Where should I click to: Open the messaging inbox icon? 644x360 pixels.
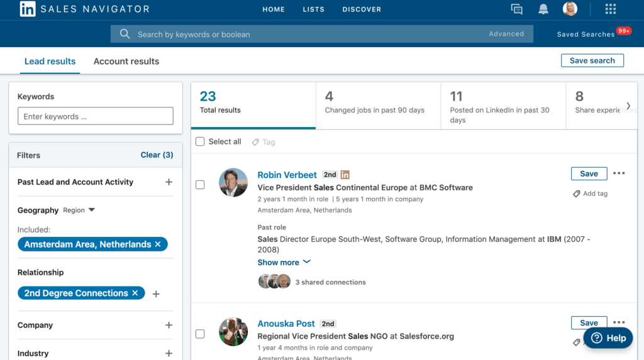point(517,9)
